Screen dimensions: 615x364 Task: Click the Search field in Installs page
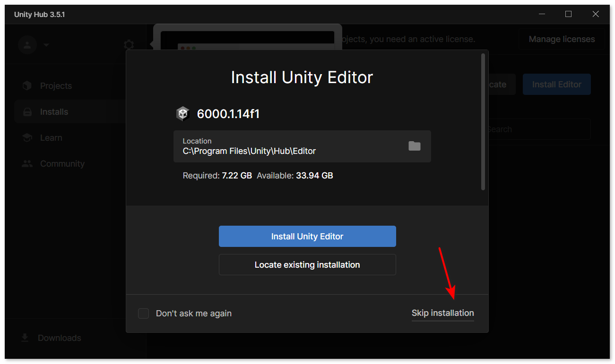point(539,129)
